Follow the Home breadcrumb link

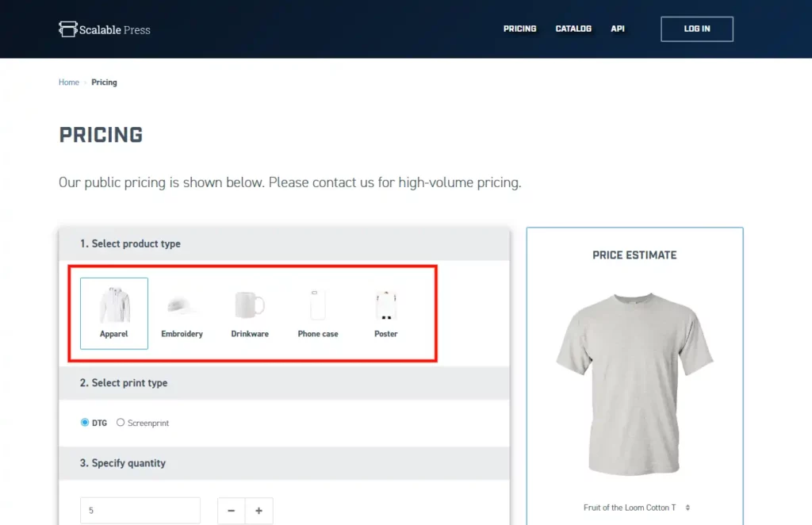[69, 82]
